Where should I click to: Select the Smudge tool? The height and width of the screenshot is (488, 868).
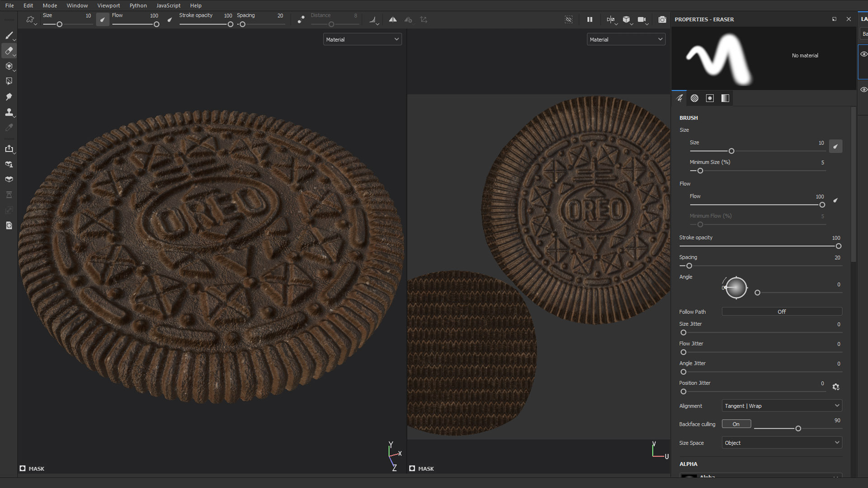coord(9,97)
